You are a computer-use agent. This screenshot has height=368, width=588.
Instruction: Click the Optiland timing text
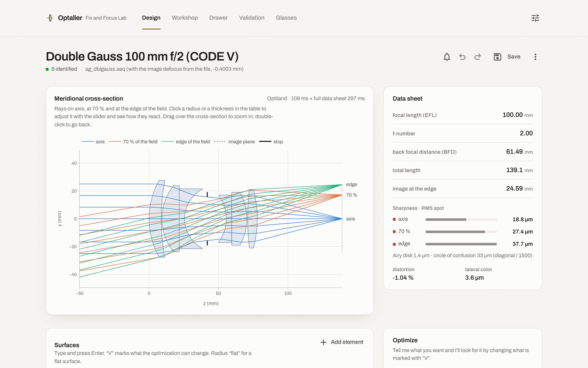click(316, 98)
